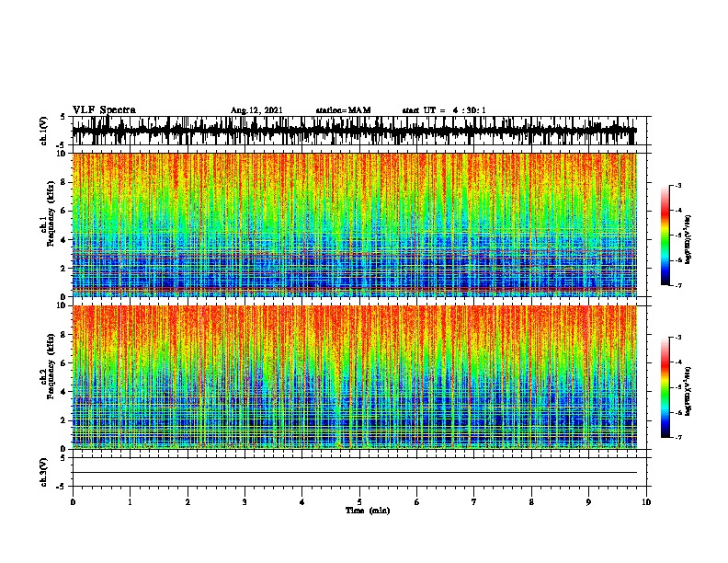Click the time axis tick label "0"
This screenshot has width=728, height=563.
pyautogui.click(x=73, y=502)
